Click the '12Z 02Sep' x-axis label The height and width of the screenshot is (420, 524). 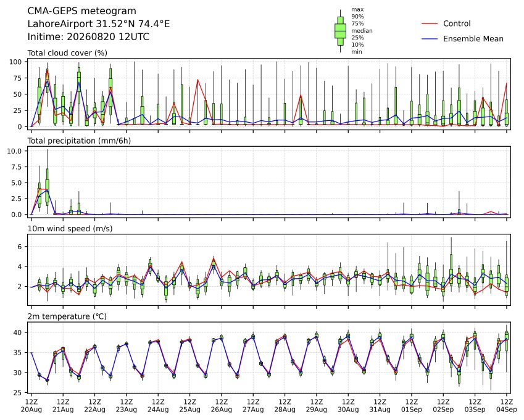(444, 406)
